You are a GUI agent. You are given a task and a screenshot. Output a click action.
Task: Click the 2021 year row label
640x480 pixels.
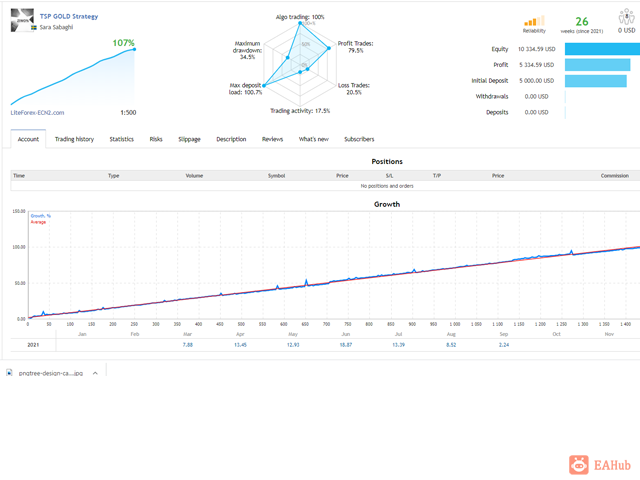click(x=33, y=345)
